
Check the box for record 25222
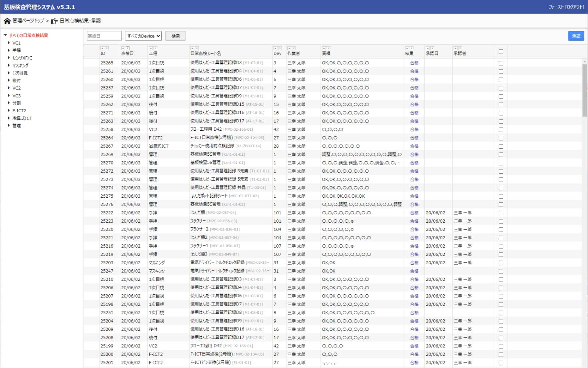pos(501,213)
